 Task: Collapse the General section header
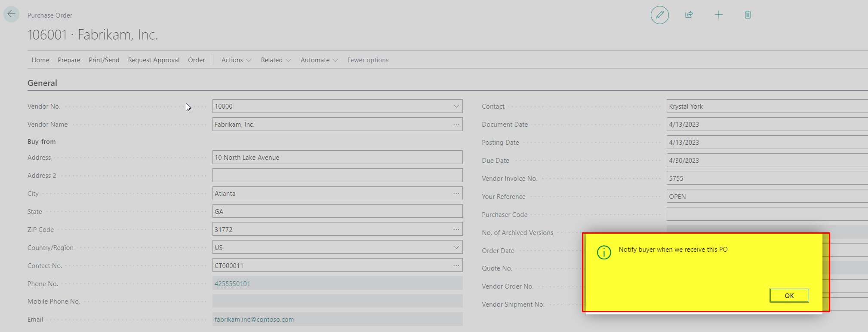coord(42,83)
